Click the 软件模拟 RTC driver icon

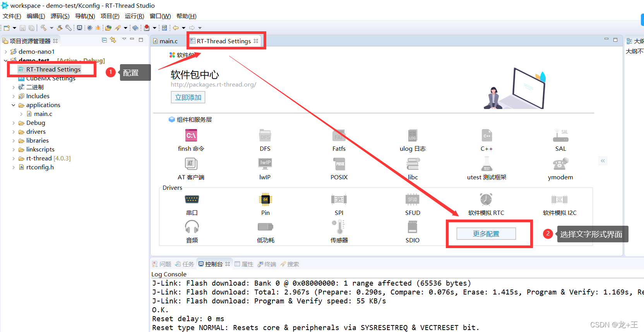486,199
